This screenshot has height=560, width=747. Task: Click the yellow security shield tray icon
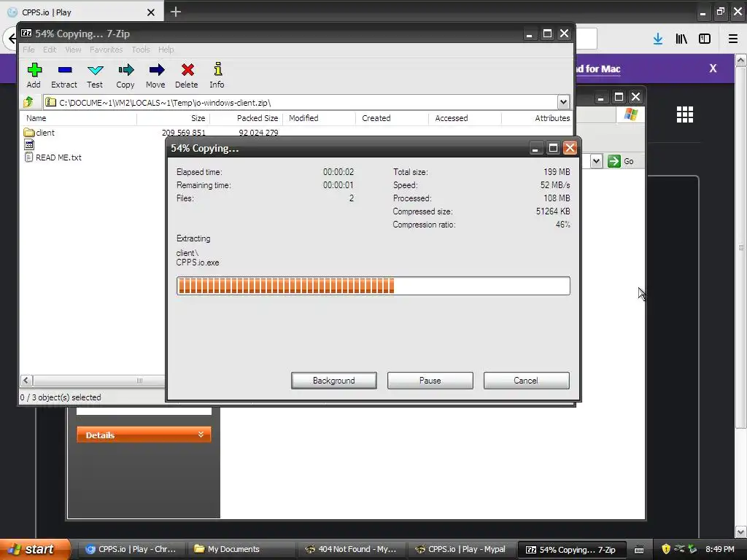tap(666, 549)
